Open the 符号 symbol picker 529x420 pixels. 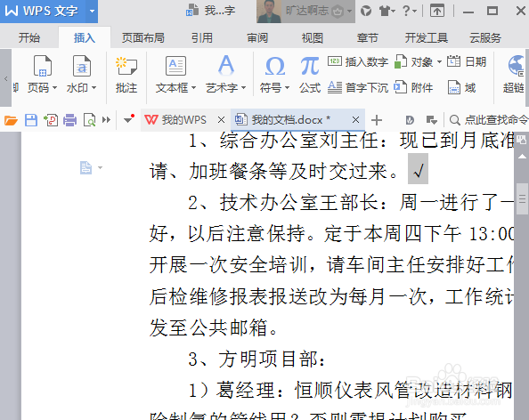(x=274, y=74)
